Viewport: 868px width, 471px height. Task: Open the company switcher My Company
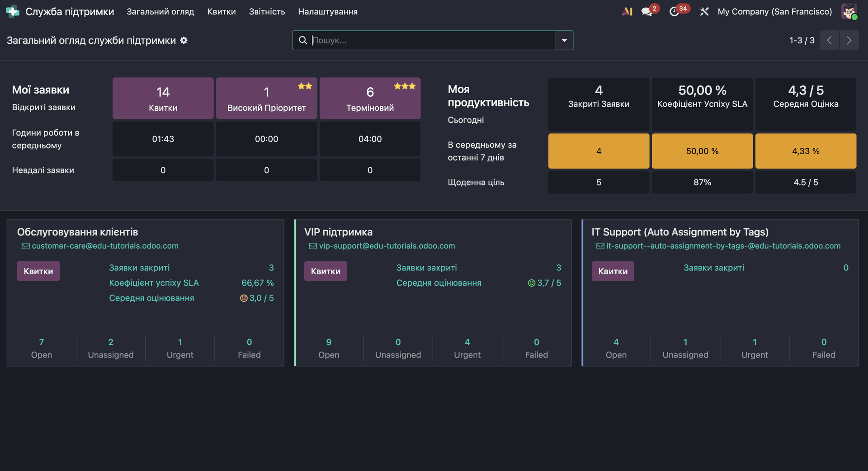(774, 12)
